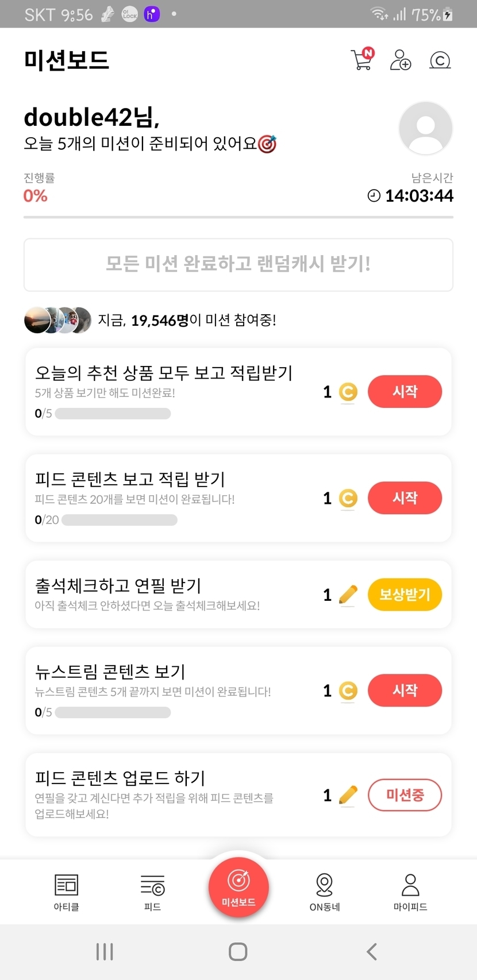The height and width of the screenshot is (980, 477).
Task: Open the 마이피드 tab
Action: coord(410,892)
